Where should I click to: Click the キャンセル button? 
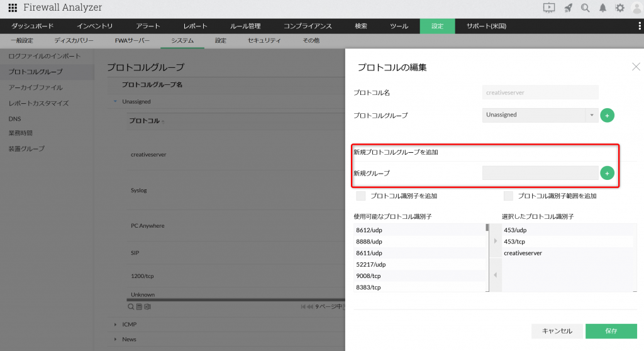557,331
